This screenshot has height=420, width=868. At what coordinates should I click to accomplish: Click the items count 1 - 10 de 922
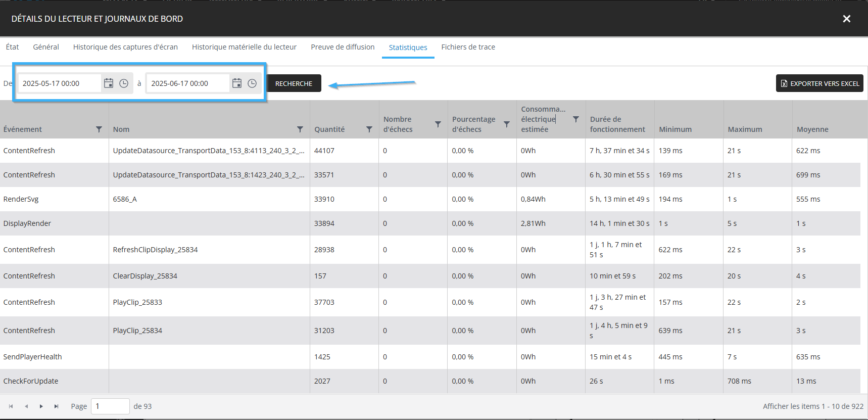(x=813, y=406)
